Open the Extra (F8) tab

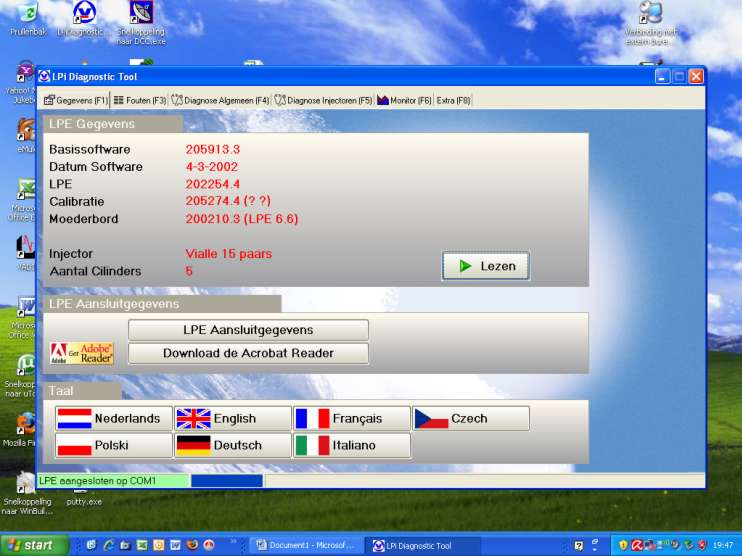pos(453,100)
